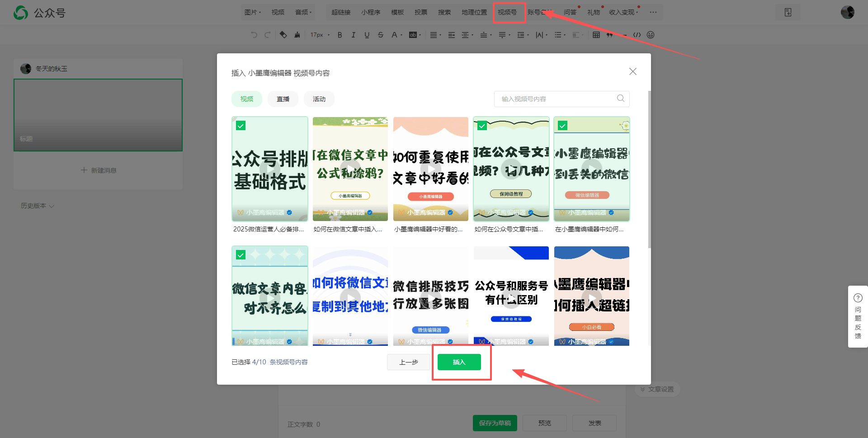Deselect the '小墨鹰编辑器' video in first row
The height and width of the screenshot is (438, 868).
[562, 126]
